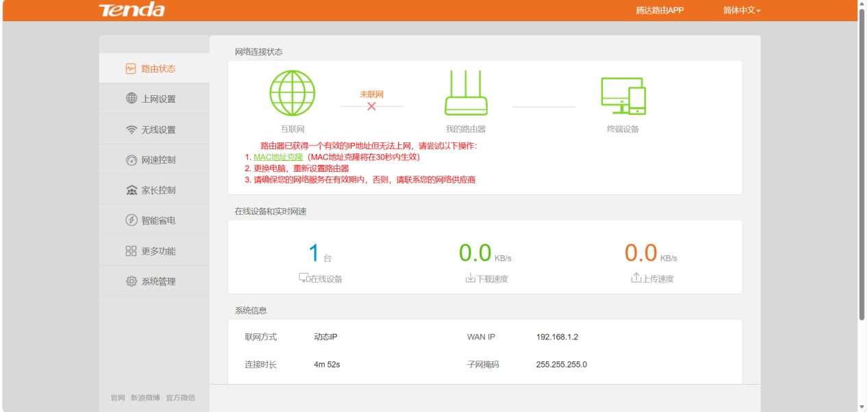Click the 上传速度 upload icon
Screen dimensions: 868x412
(x=636, y=278)
